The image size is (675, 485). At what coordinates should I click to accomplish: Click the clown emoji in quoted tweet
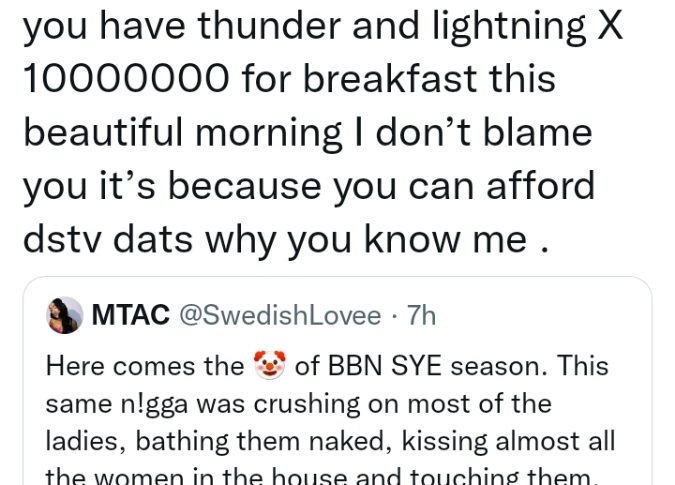pyautogui.click(x=269, y=366)
